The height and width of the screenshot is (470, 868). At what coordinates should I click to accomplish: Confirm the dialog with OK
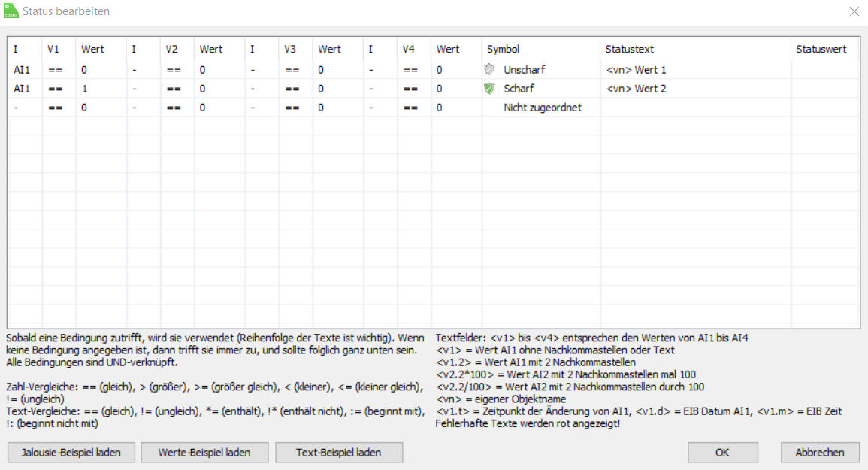coord(722,452)
